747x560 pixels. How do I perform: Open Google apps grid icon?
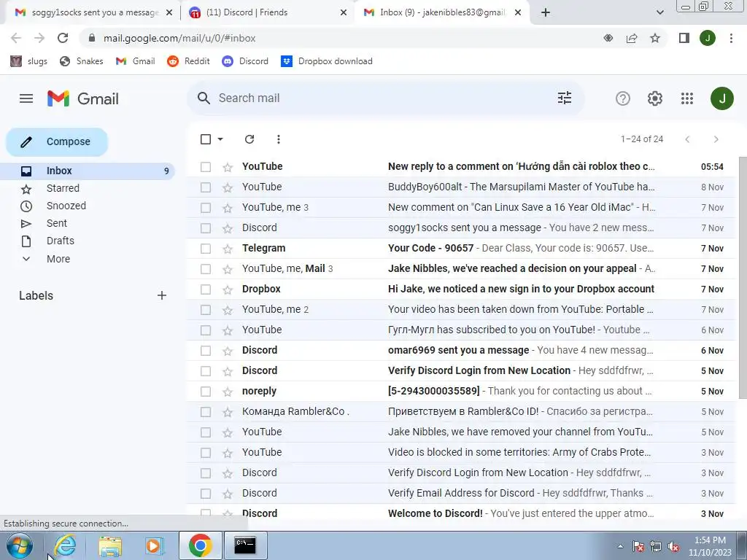coord(687,98)
